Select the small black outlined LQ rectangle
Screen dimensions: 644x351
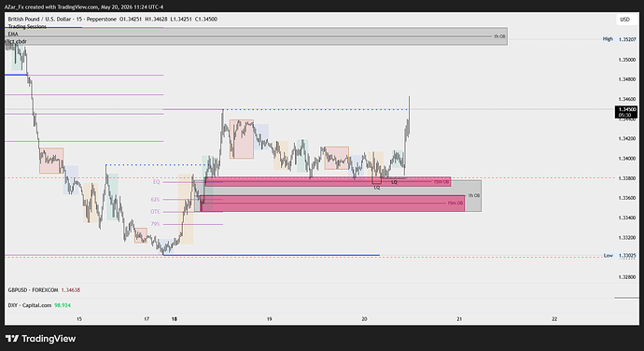(377, 180)
